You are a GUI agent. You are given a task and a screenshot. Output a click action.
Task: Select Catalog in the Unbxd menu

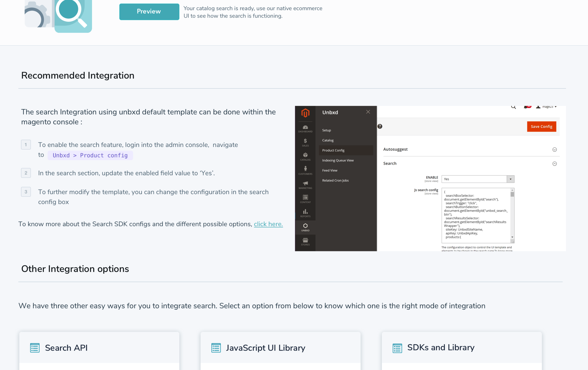(328, 140)
